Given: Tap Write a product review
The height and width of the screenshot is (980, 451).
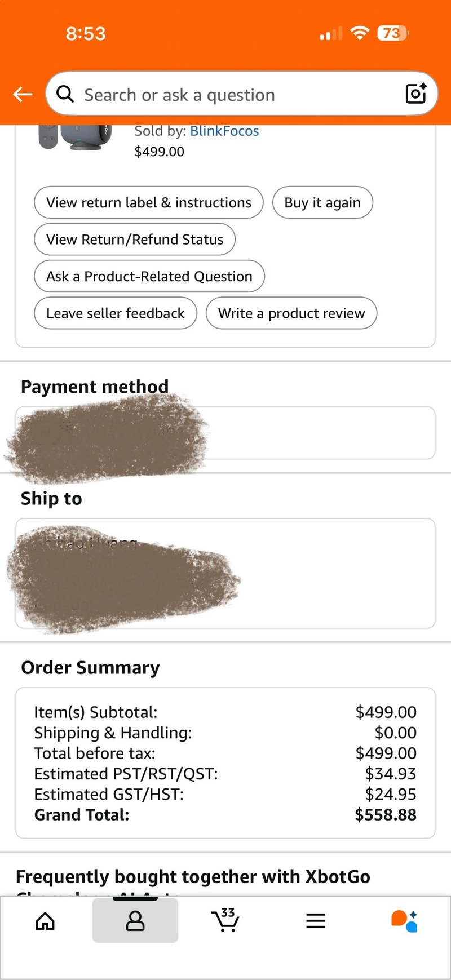Looking at the screenshot, I should click(291, 313).
